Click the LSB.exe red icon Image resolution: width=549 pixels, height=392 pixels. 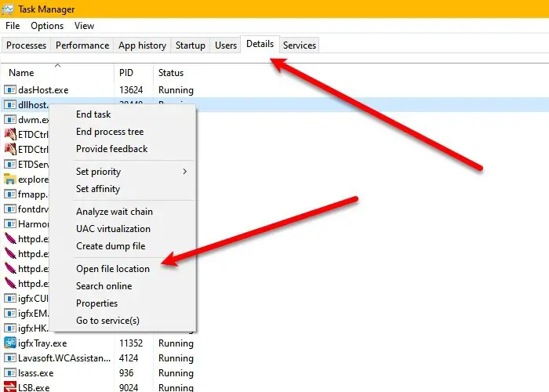(10, 387)
